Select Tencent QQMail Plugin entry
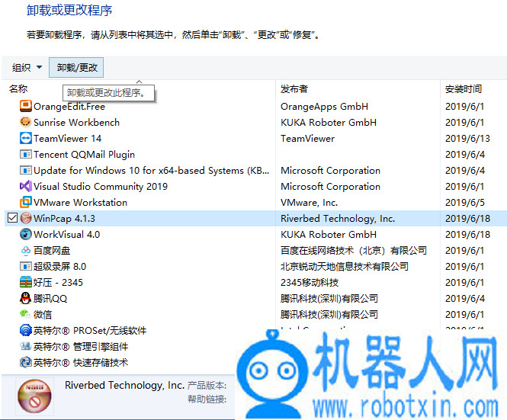The height and width of the screenshot is (420, 507). click(84, 154)
